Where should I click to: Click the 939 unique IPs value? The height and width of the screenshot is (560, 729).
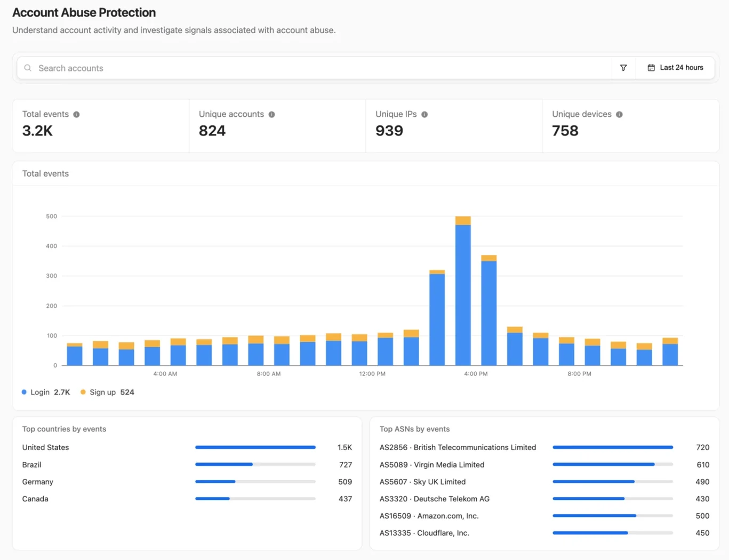coord(389,131)
